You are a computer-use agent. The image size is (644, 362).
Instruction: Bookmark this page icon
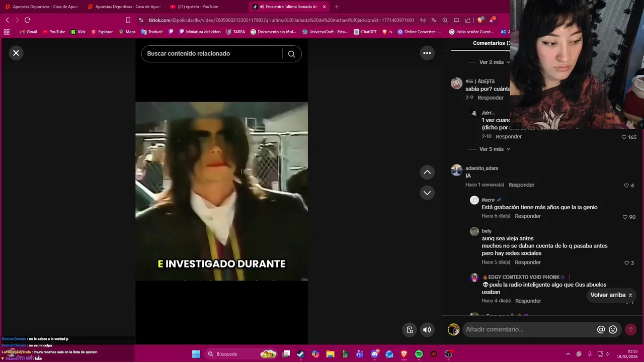pos(128,20)
